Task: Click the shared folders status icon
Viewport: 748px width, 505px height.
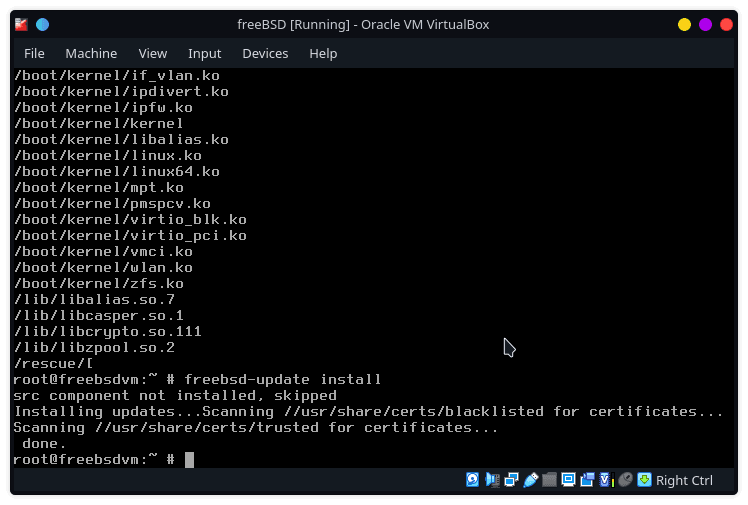Action: [x=549, y=480]
